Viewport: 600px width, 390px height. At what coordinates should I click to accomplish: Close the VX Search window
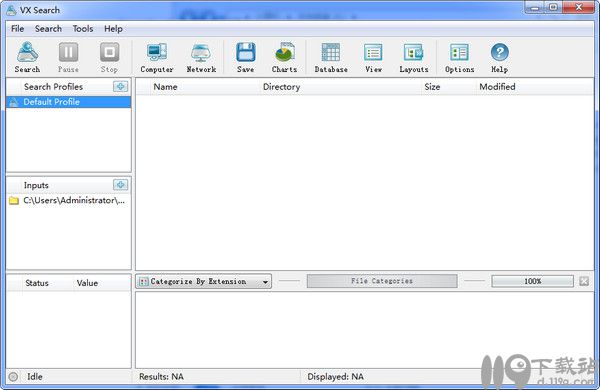click(579, 7)
